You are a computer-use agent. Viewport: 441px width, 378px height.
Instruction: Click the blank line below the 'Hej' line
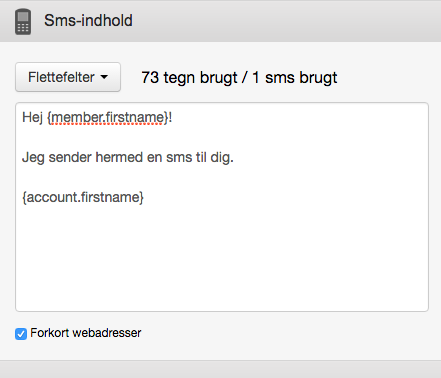222,137
